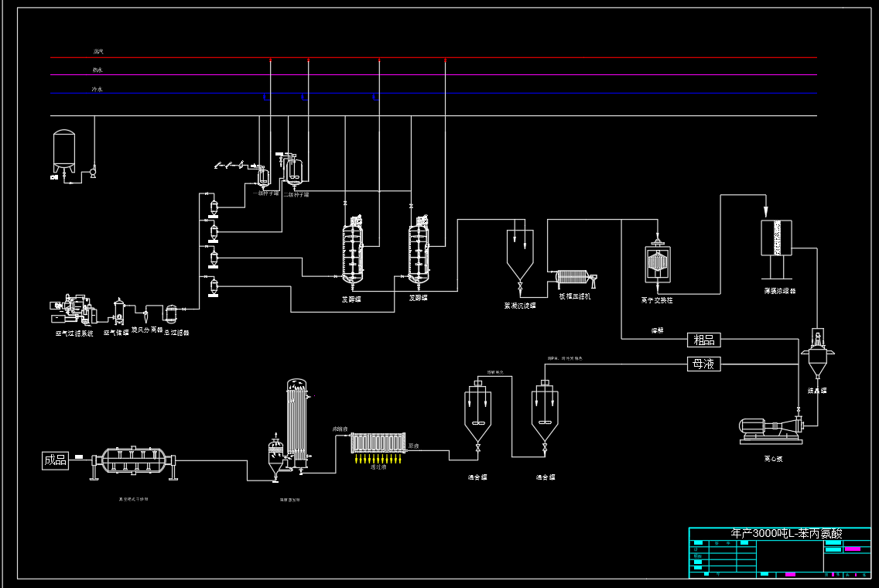The height and width of the screenshot is (588, 879).
Task: Click the 离子交换柱 ion exchange column symbol
Action: 657,265
